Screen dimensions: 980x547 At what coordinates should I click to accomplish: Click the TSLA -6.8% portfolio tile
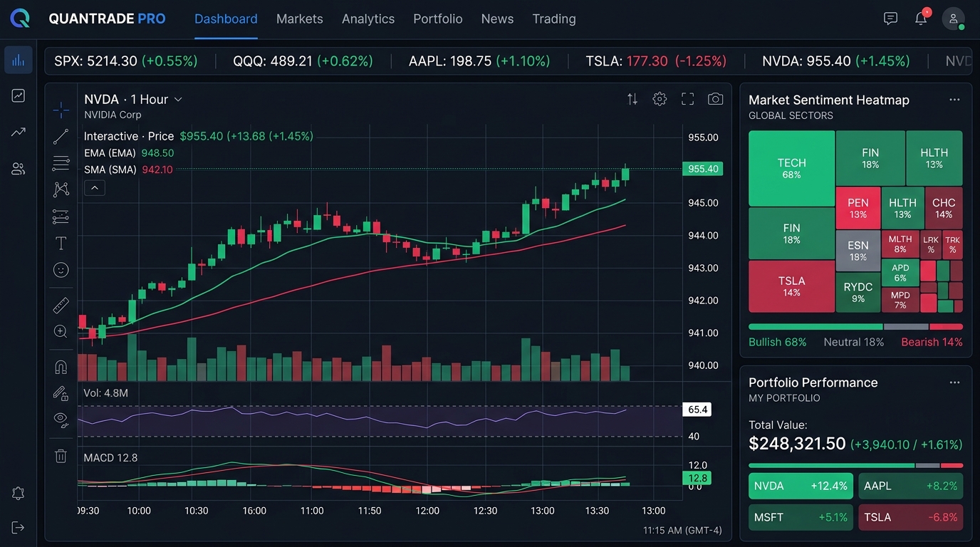pyautogui.click(x=910, y=517)
